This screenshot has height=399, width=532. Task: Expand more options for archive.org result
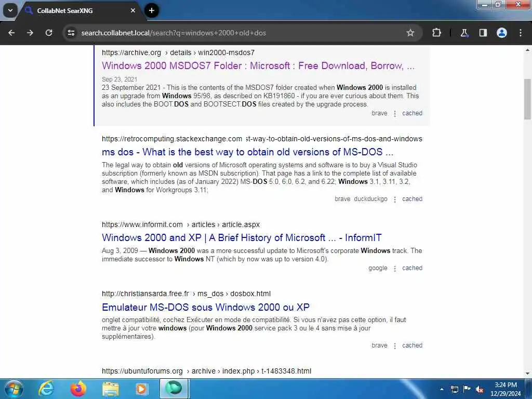click(395, 114)
